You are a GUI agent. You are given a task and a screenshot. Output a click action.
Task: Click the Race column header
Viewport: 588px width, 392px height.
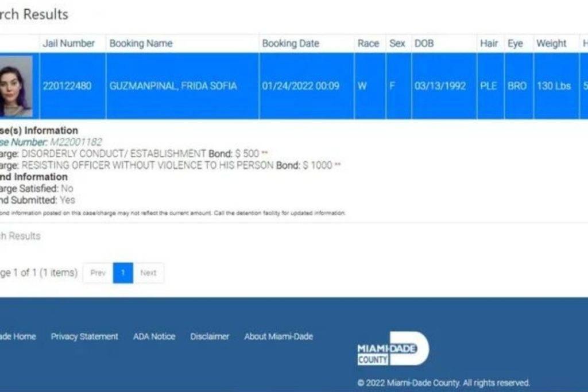pos(368,44)
